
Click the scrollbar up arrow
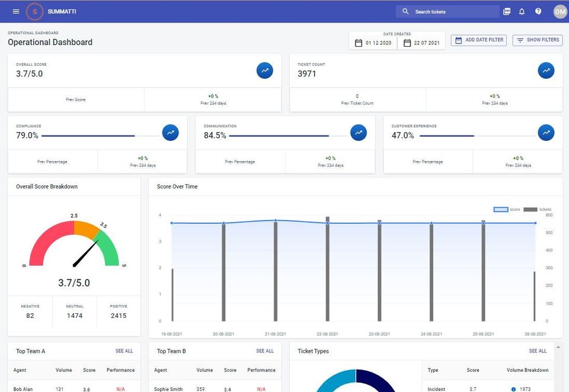558,347
